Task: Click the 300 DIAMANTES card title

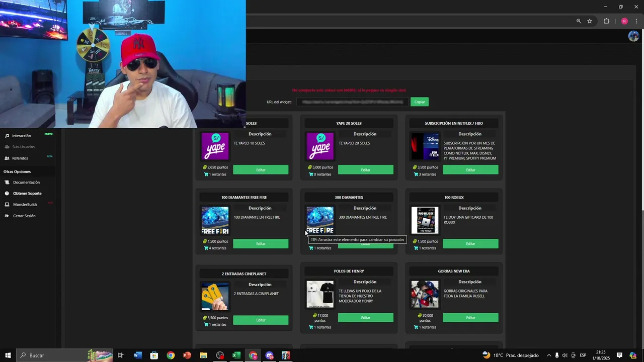Action: click(x=349, y=198)
